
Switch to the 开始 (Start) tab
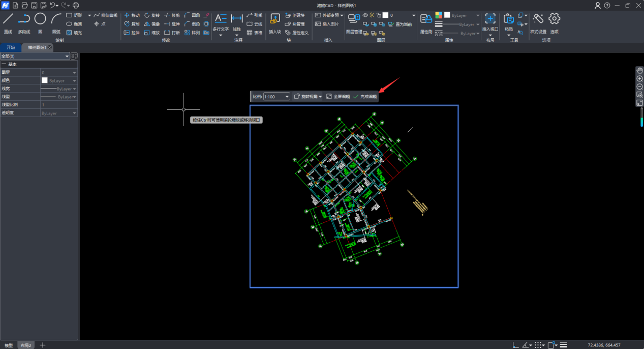[10, 47]
